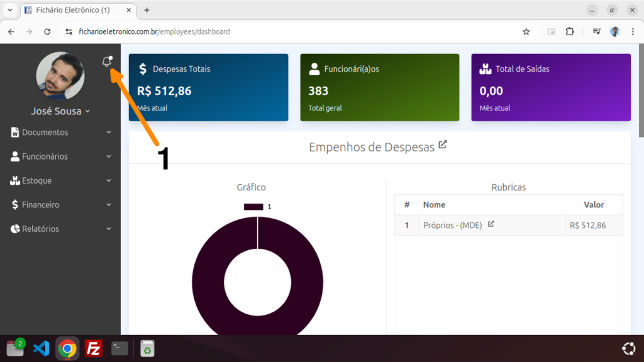Select the Funcionários menu item
Viewport: 644px width, 362px height.
coord(60,156)
